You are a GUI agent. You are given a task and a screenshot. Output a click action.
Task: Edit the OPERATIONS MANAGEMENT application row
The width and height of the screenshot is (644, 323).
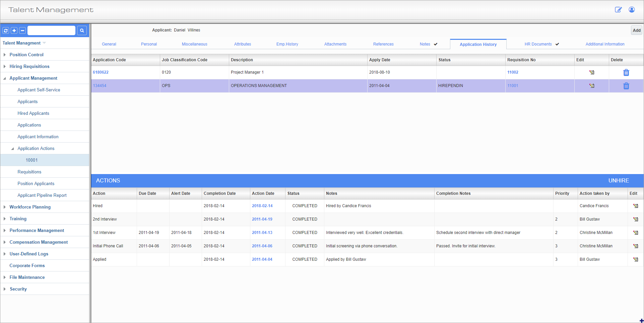click(x=592, y=86)
